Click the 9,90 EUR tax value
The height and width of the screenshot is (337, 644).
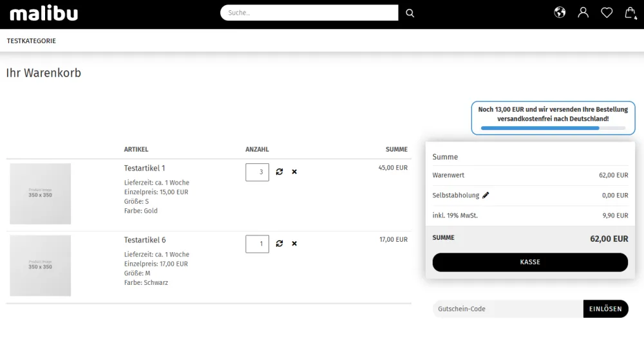tap(615, 215)
